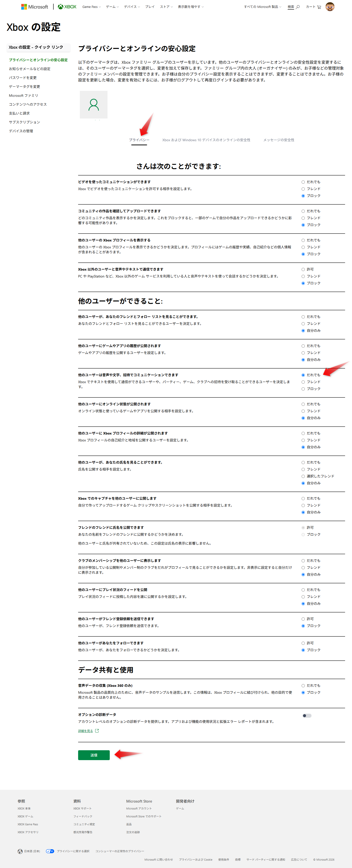Open デバイスの管理 in sidebar

(21, 131)
